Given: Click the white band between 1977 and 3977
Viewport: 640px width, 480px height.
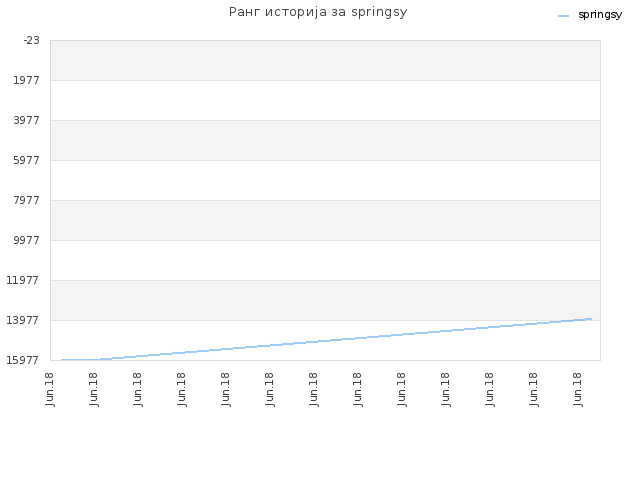Looking at the screenshot, I should coord(325,100).
